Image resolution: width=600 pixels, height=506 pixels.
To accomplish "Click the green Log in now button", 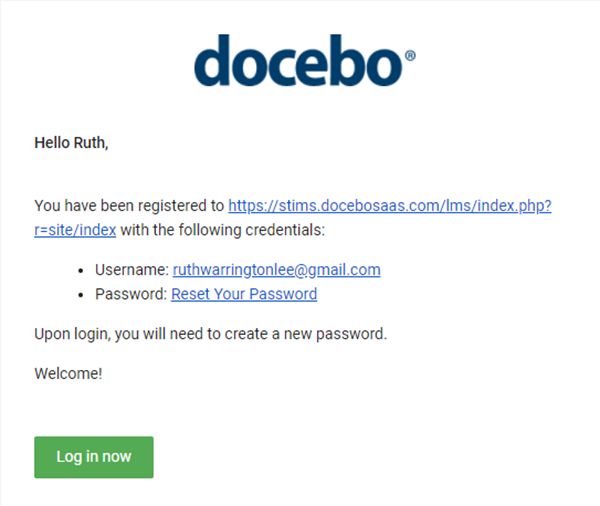I will [x=94, y=457].
